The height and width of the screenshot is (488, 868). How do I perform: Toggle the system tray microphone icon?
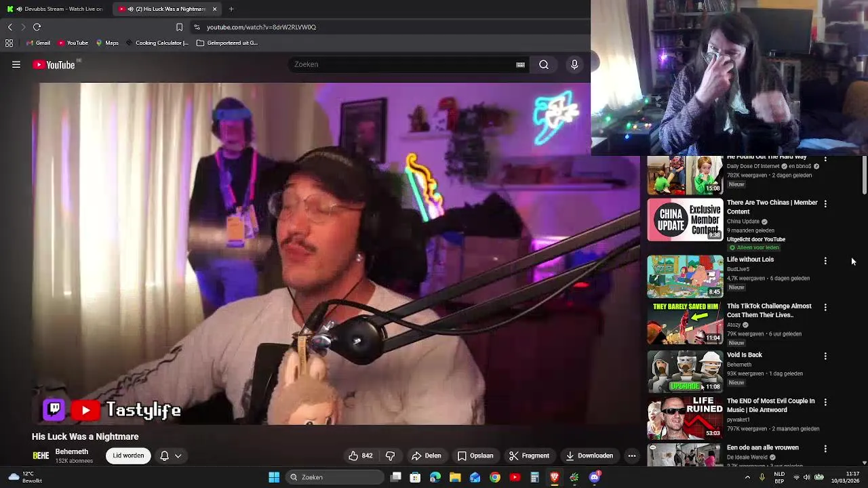[762, 477]
